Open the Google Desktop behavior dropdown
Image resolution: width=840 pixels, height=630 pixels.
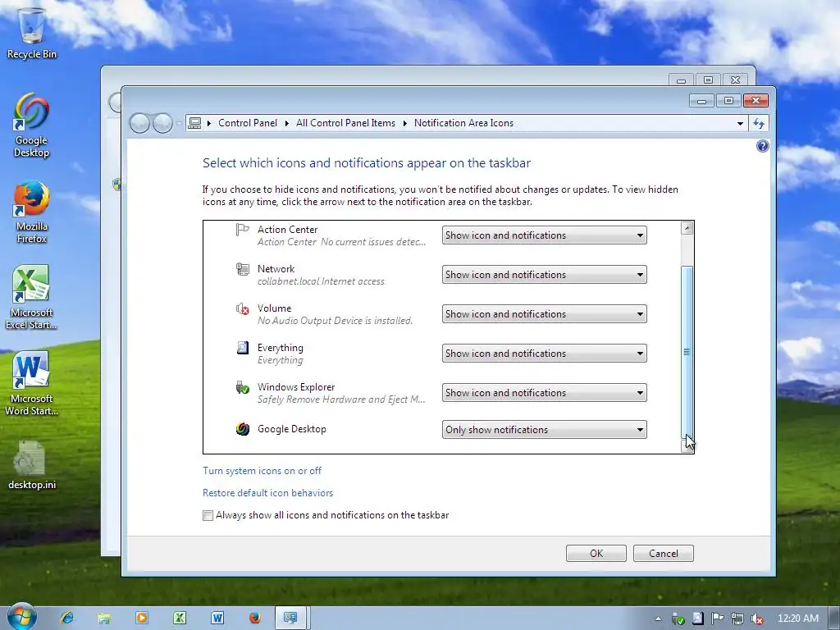point(545,430)
